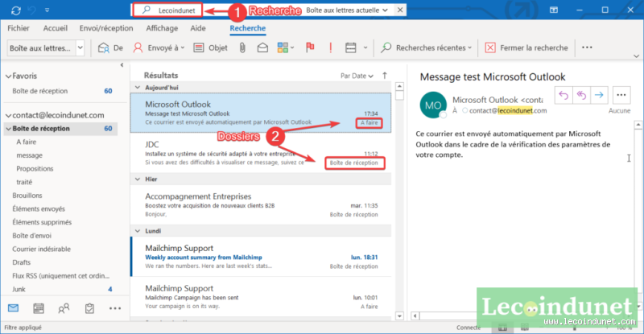Screen dimensions: 644x334
Task: Switch to People contacts icon
Action: [64, 308]
